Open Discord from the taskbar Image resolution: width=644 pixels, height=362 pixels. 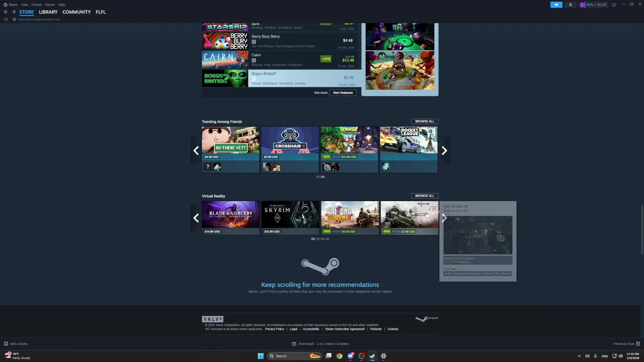pos(351,356)
